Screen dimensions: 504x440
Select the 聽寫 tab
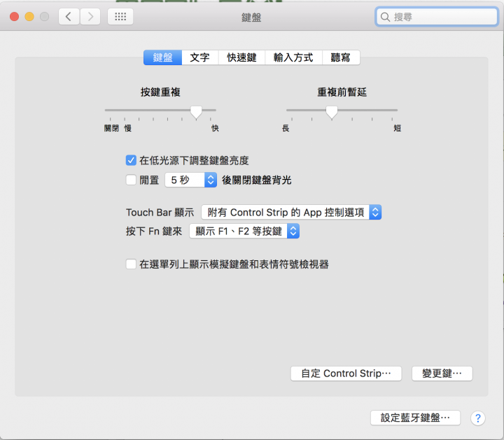click(341, 57)
